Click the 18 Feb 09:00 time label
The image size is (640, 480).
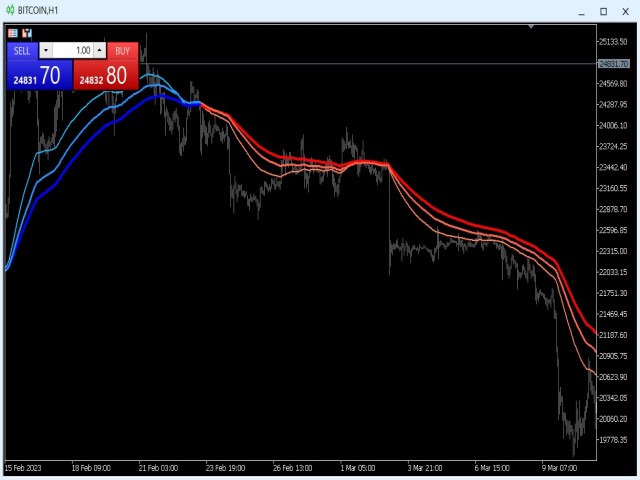(x=91, y=468)
